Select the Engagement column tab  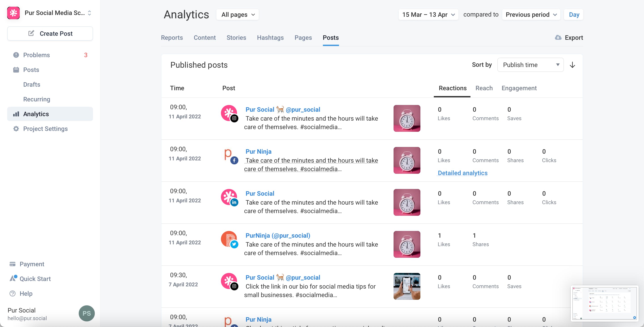coord(519,88)
